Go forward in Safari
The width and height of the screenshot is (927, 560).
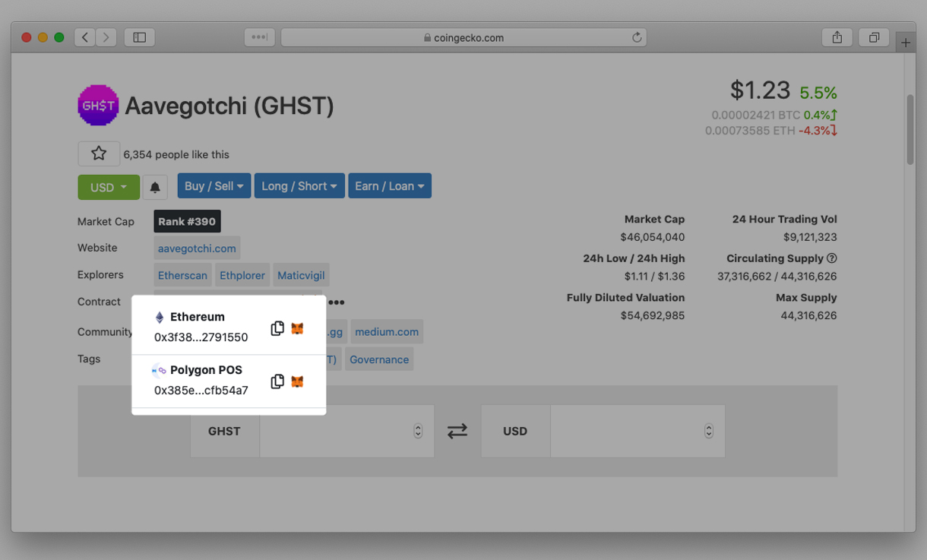106,37
